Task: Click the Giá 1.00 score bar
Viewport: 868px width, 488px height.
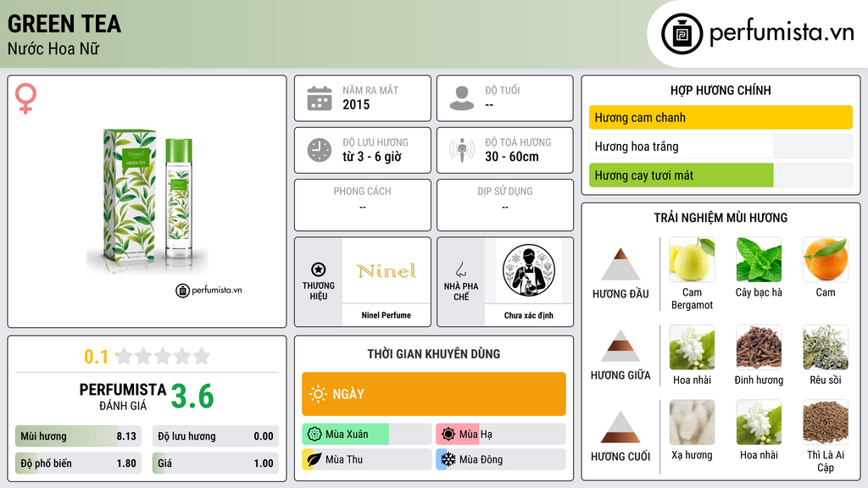Action: (215, 463)
